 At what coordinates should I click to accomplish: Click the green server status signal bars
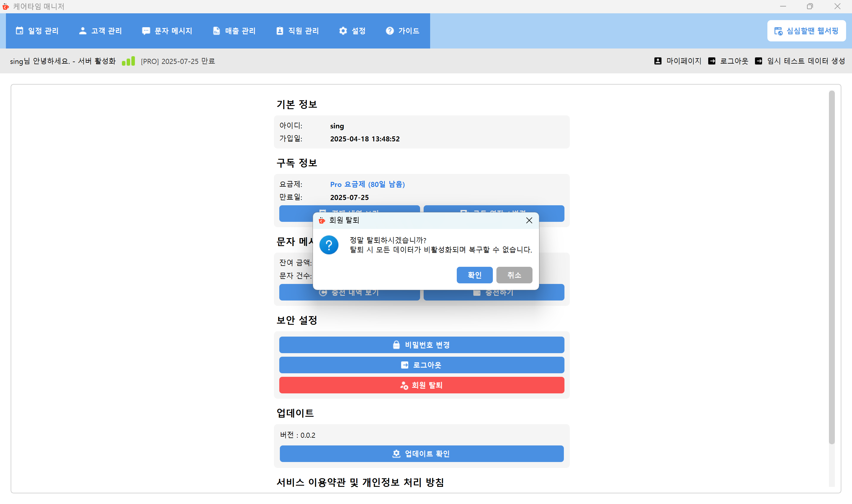(x=128, y=61)
